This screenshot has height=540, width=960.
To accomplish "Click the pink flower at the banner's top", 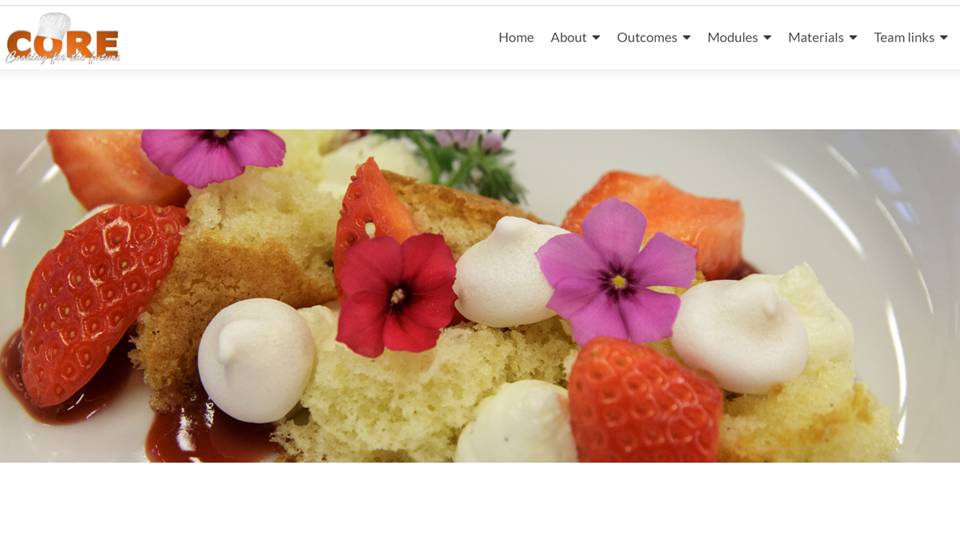I will coord(213,156).
